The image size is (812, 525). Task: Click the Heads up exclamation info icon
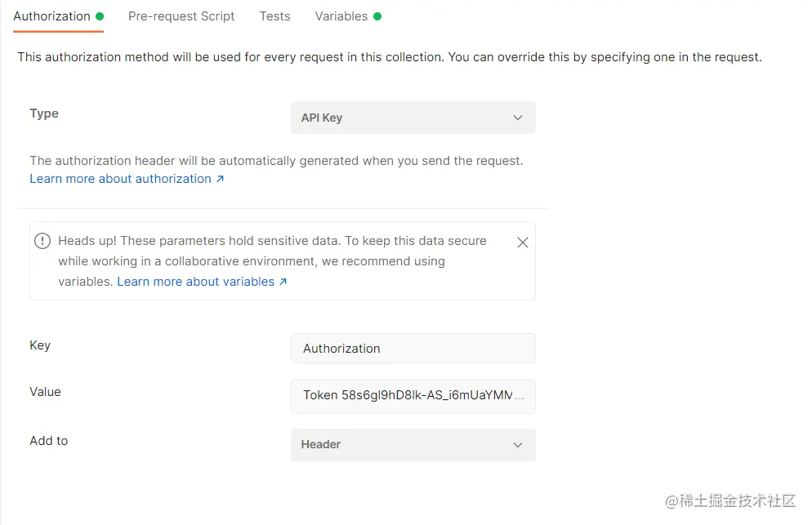click(42, 242)
